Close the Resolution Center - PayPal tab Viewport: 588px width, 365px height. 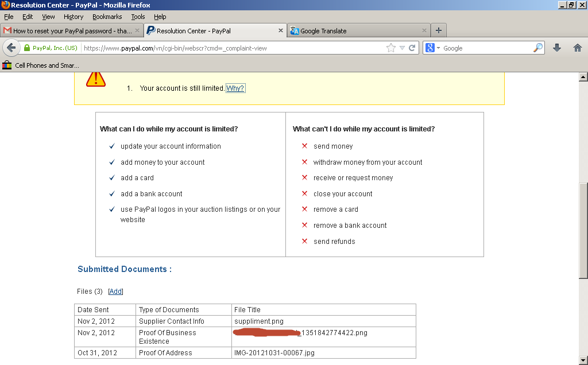280,30
